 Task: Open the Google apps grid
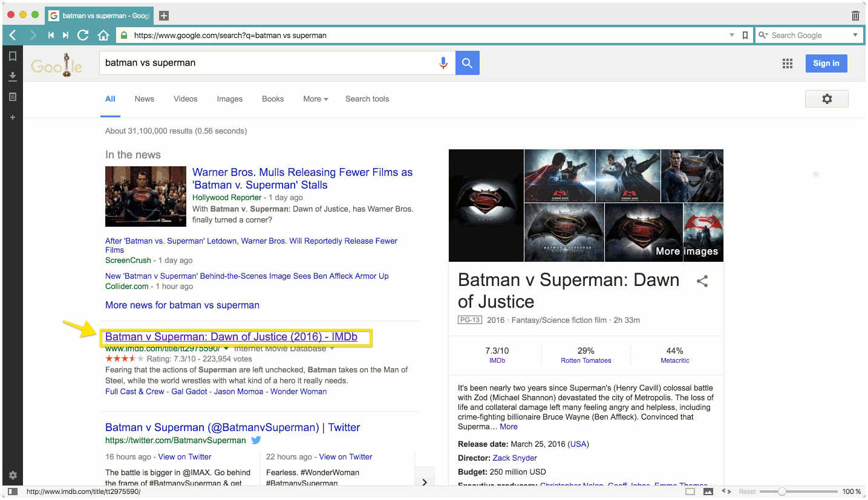tap(788, 63)
